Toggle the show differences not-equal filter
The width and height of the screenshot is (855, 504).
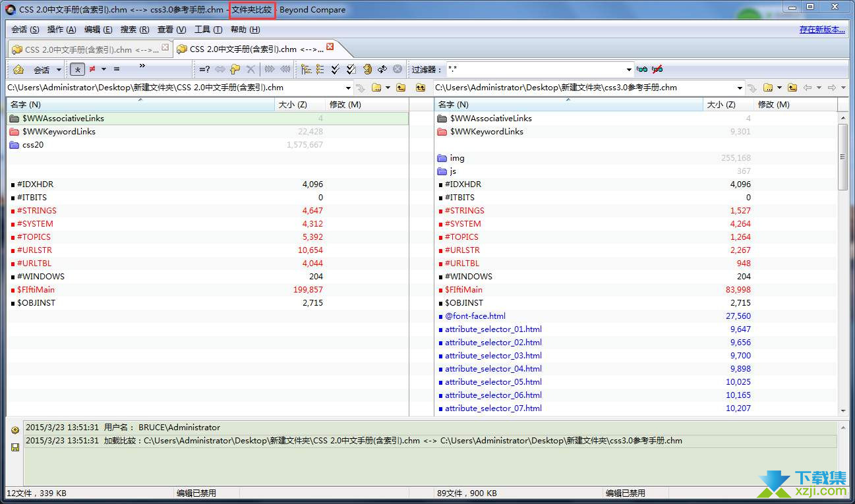93,69
